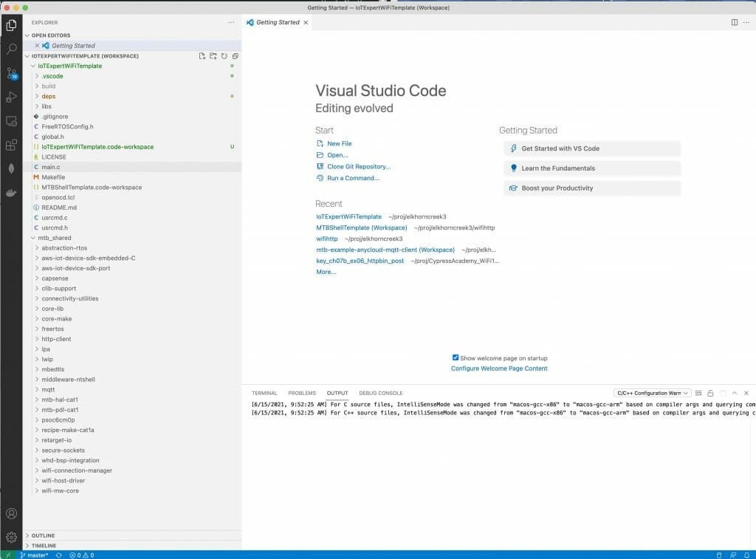Maximize the bottom panel size
This screenshot has height=559, width=756.
(x=735, y=393)
